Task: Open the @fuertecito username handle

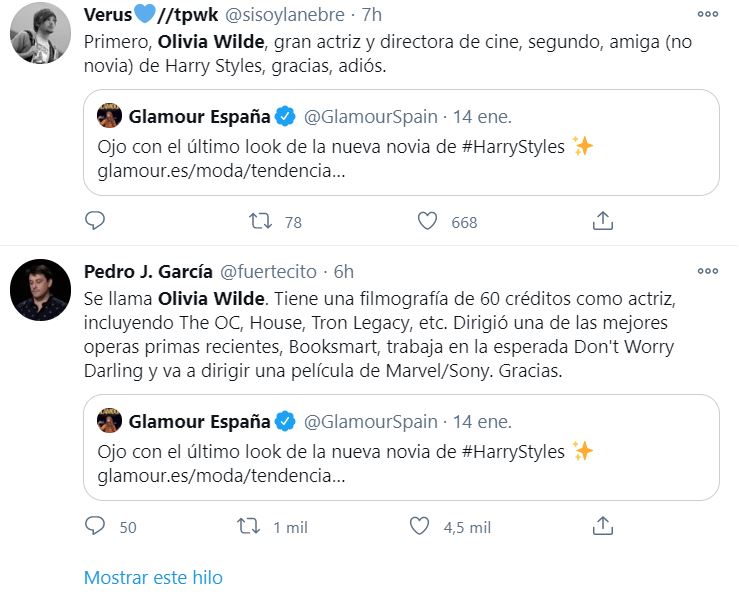Action: (269, 272)
